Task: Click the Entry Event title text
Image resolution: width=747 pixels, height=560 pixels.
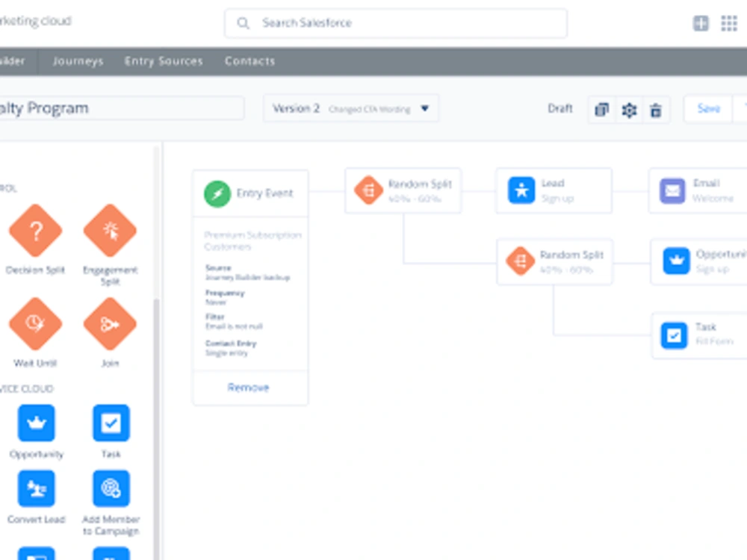Action: (x=265, y=193)
